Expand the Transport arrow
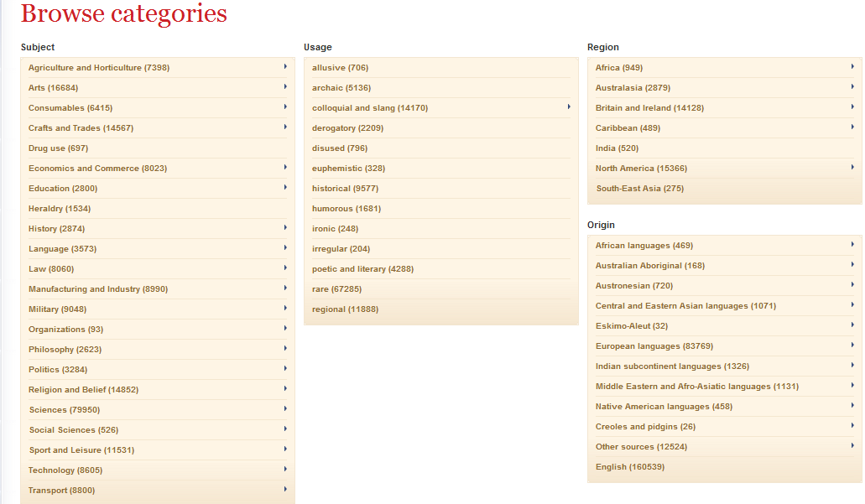The width and height of the screenshot is (865, 504). pos(285,489)
